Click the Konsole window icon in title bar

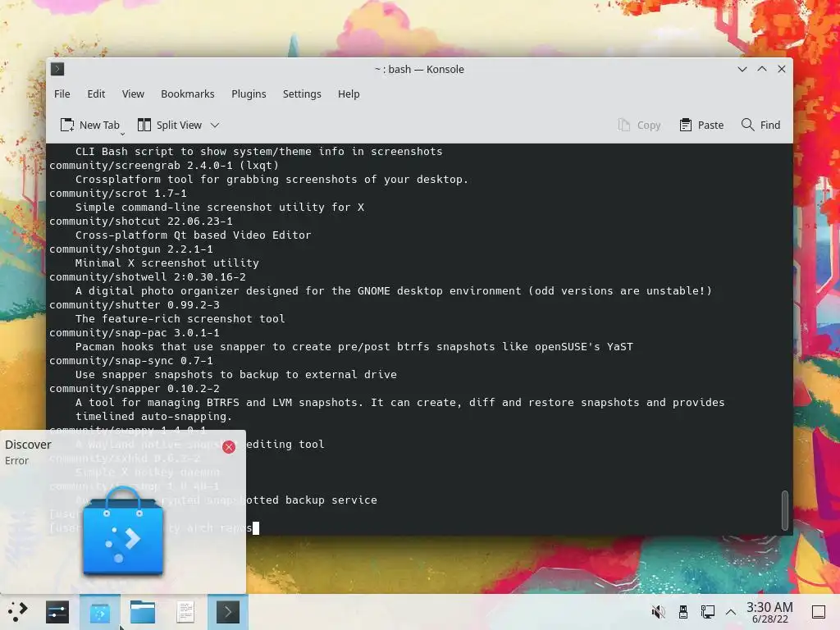57,69
